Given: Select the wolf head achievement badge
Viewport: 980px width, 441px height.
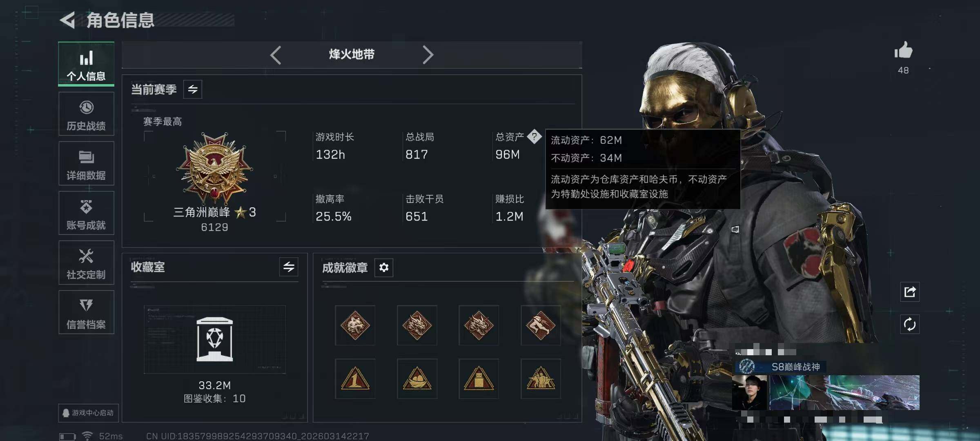Looking at the screenshot, I should pyautogui.click(x=355, y=325).
